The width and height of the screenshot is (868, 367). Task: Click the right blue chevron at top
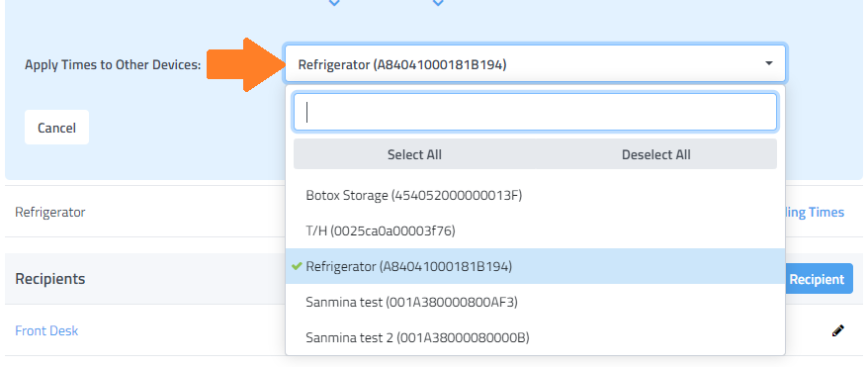tap(438, 3)
